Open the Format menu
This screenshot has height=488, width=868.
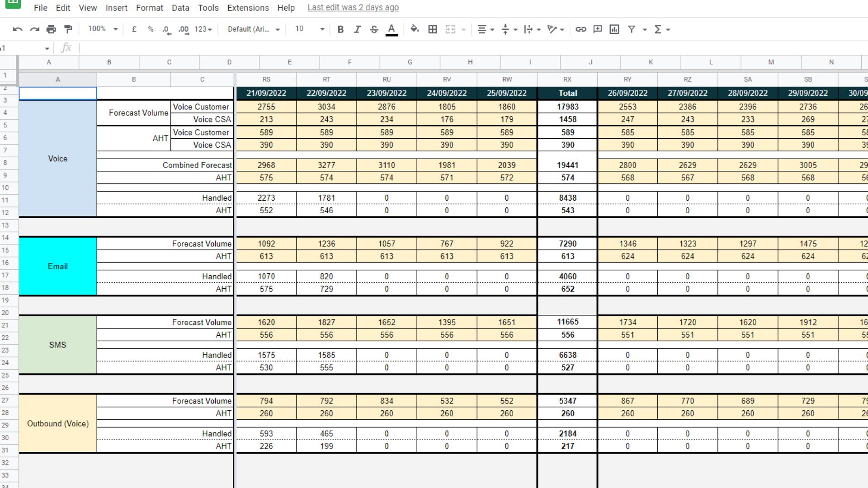(149, 8)
